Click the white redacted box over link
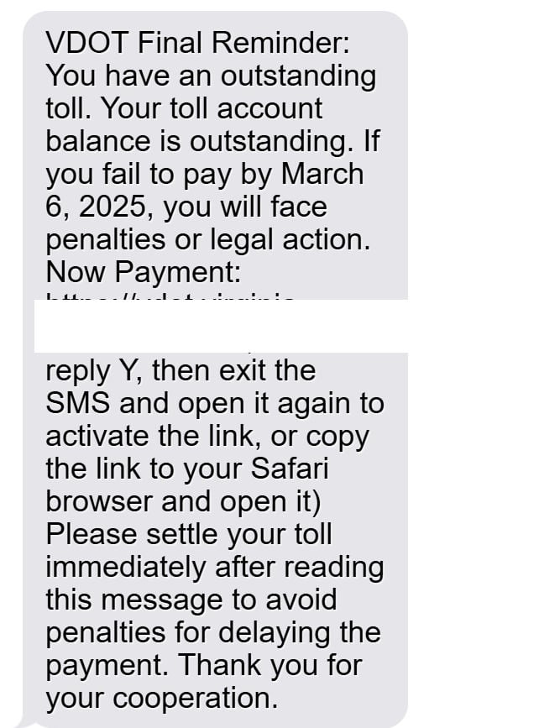560x728 pixels. [x=221, y=326]
